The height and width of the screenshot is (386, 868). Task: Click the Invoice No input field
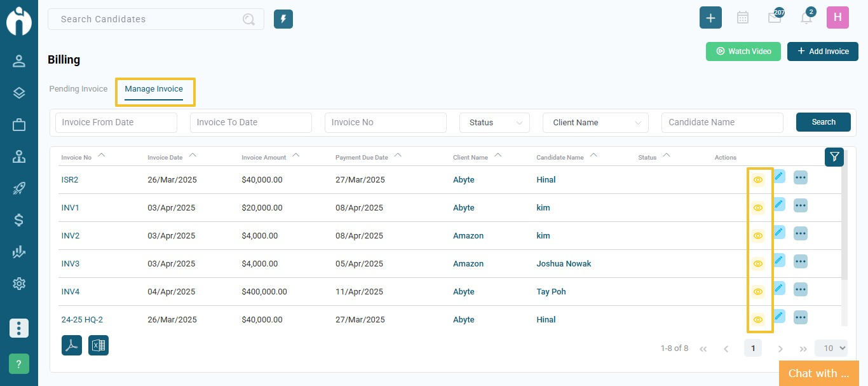[x=386, y=123]
